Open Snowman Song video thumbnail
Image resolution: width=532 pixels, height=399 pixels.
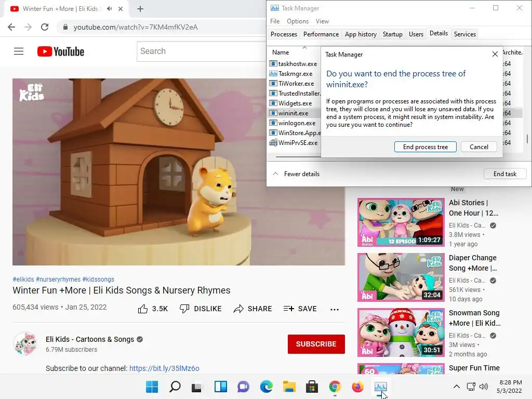(401, 332)
